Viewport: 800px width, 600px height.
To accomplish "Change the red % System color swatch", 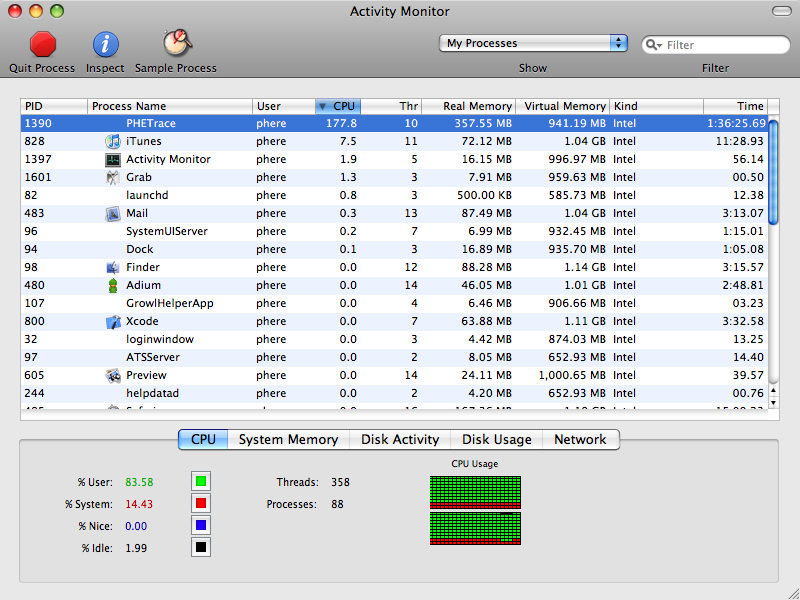I will tap(201, 504).
